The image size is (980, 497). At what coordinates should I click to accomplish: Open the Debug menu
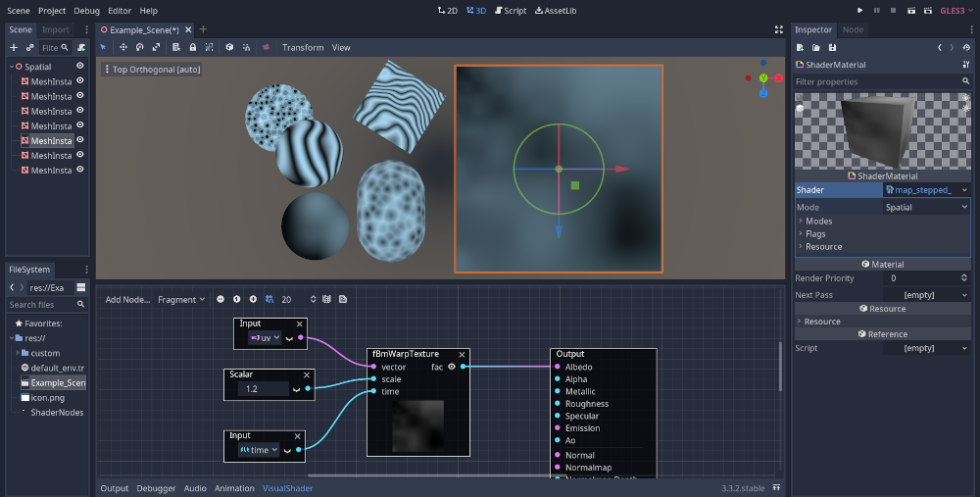point(87,11)
